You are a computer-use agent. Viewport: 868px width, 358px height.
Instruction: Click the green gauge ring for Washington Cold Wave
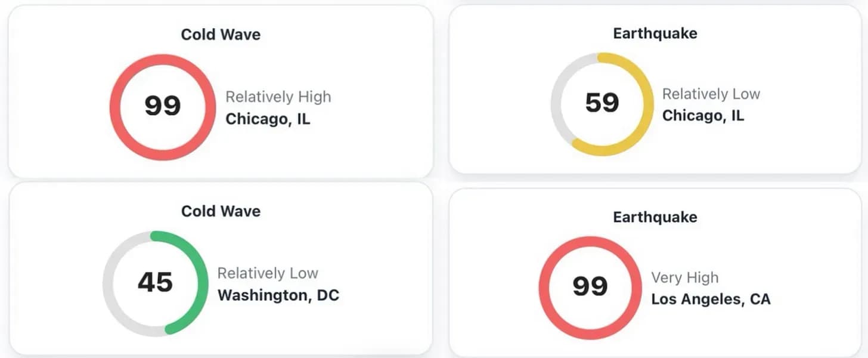pyautogui.click(x=202, y=283)
